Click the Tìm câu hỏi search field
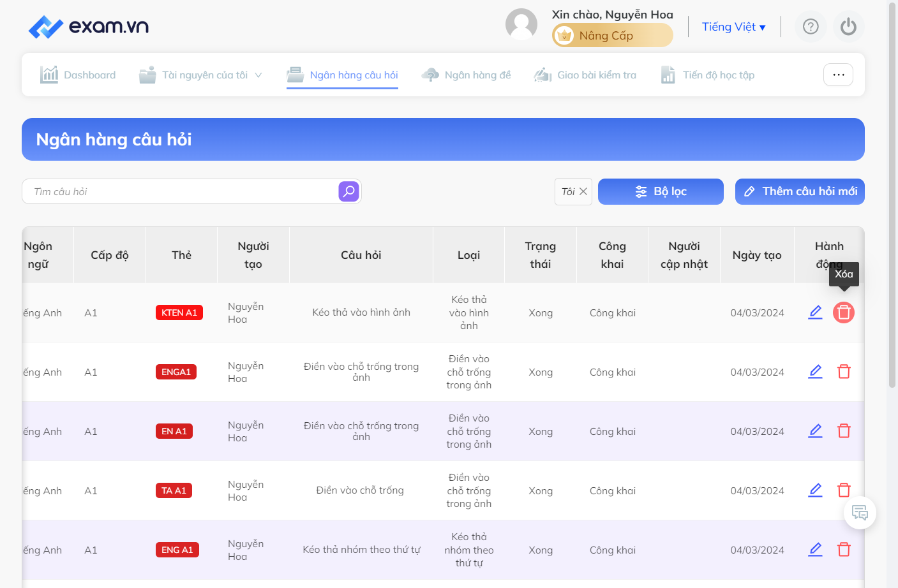898x588 pixels. (x=180, y=191)
